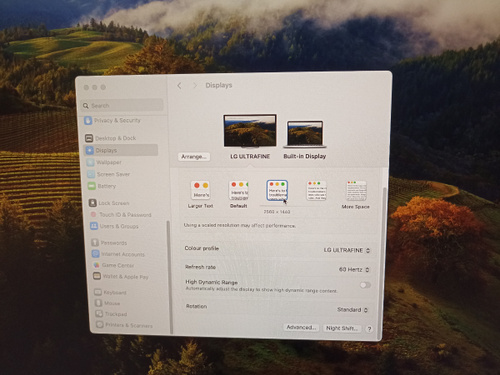This screenshot has height=375, width=500.
Task: Open Battery settings icon
Action: click(x=92, y=186)
